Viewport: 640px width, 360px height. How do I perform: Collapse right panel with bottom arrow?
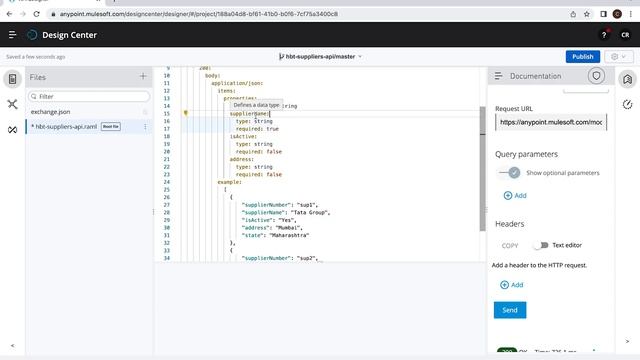[627, 341]
